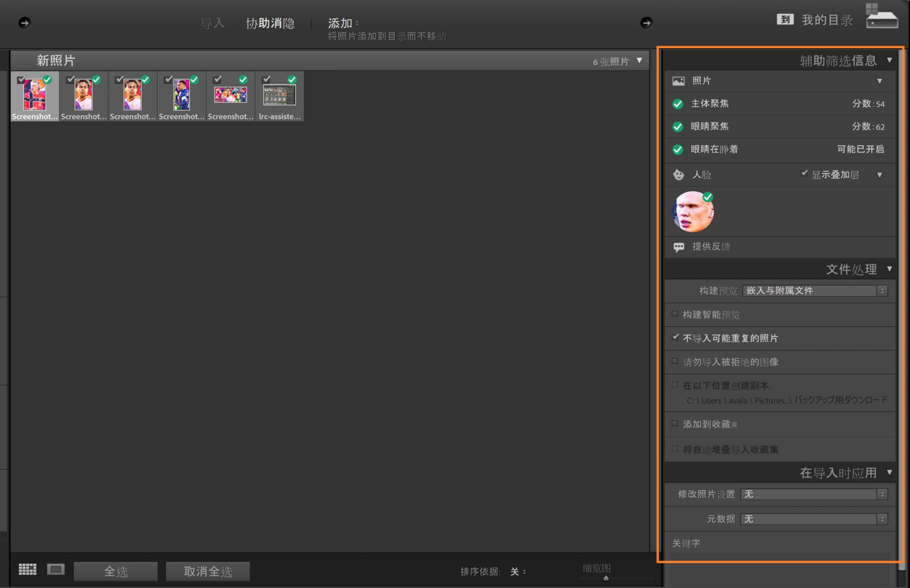
Task: Open the 元数据 dropdown
Action: (x=814, y=519)
